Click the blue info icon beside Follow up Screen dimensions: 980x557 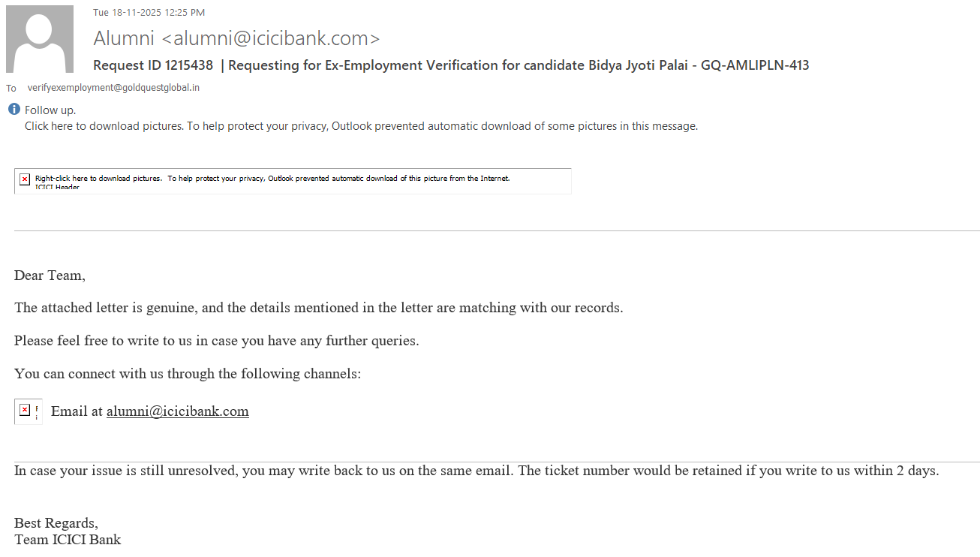tap(14, 110)
